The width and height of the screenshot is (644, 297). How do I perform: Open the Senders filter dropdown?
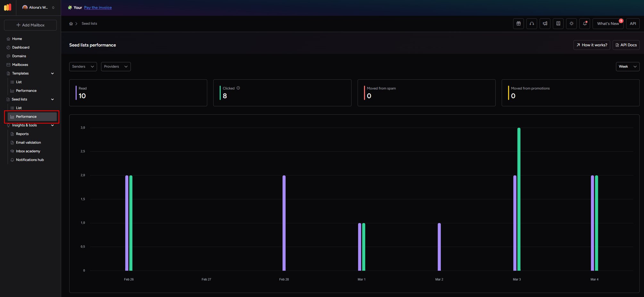click(83, 67)
